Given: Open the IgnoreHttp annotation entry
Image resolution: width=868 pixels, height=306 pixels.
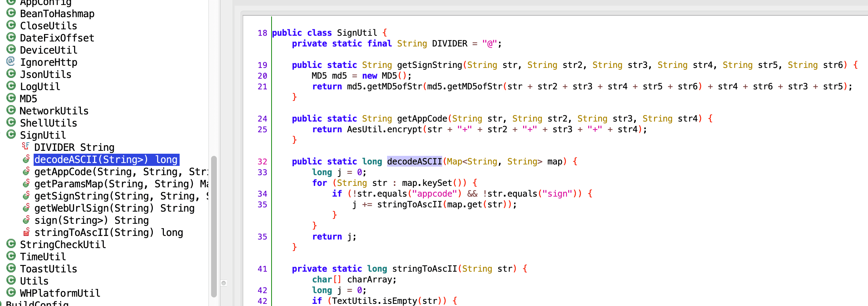Looking at the screenshot, I should [49, 63].
